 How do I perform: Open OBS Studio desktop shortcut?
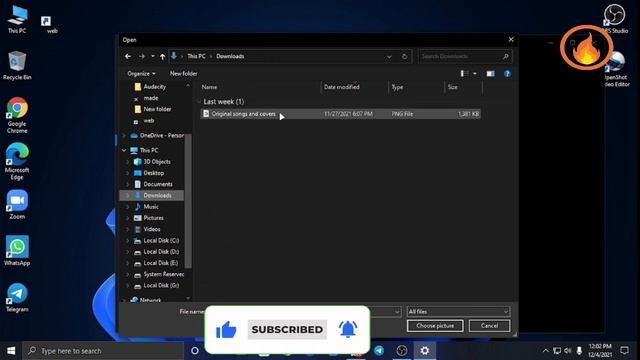pos(615,19)
